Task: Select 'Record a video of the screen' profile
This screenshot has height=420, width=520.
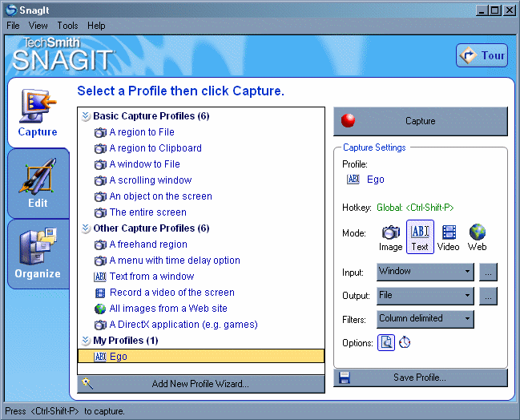Action: click(172, 293)
